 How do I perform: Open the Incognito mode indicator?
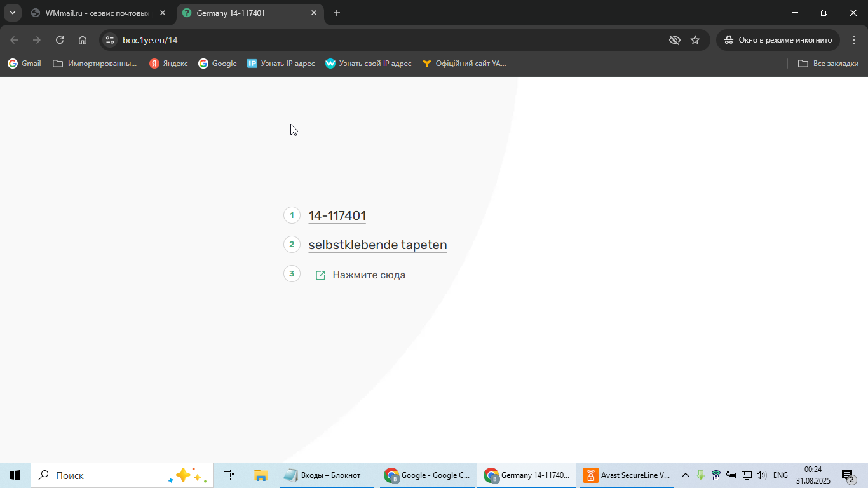pyautogui.click(x=778, y=40)
